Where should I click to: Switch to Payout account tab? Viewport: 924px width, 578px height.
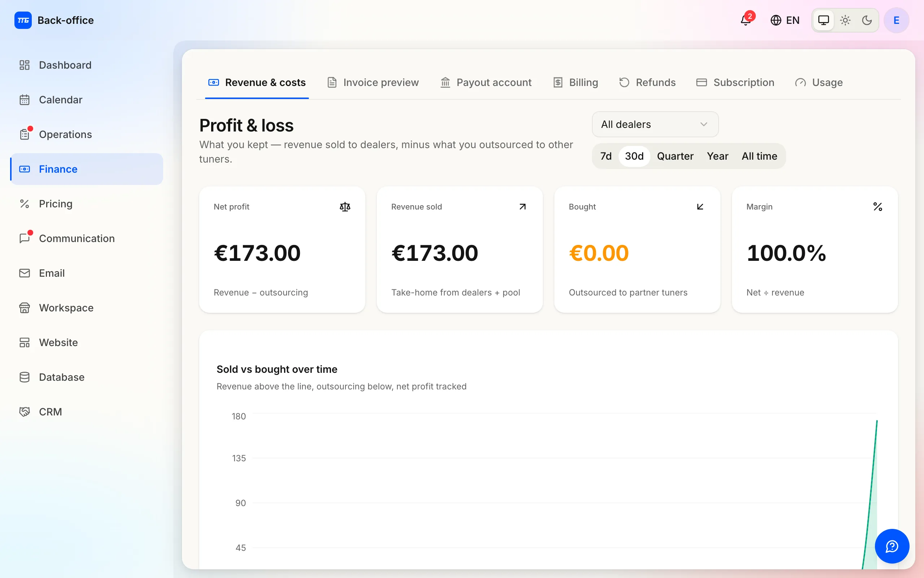tap(486, 82)
